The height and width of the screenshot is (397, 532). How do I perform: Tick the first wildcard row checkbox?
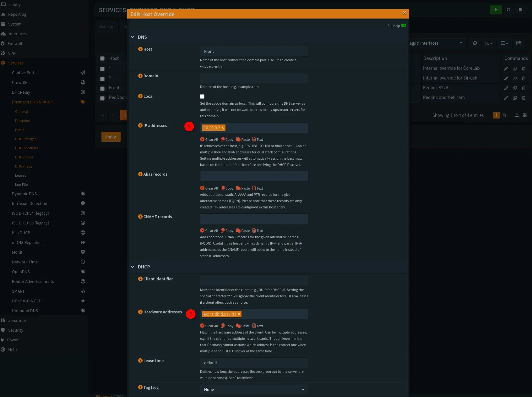pos(102,69)
